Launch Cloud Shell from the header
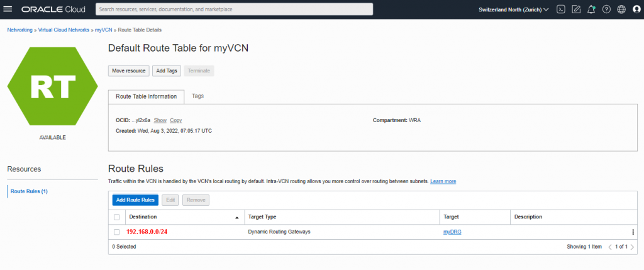 click(x=560, y=9)
